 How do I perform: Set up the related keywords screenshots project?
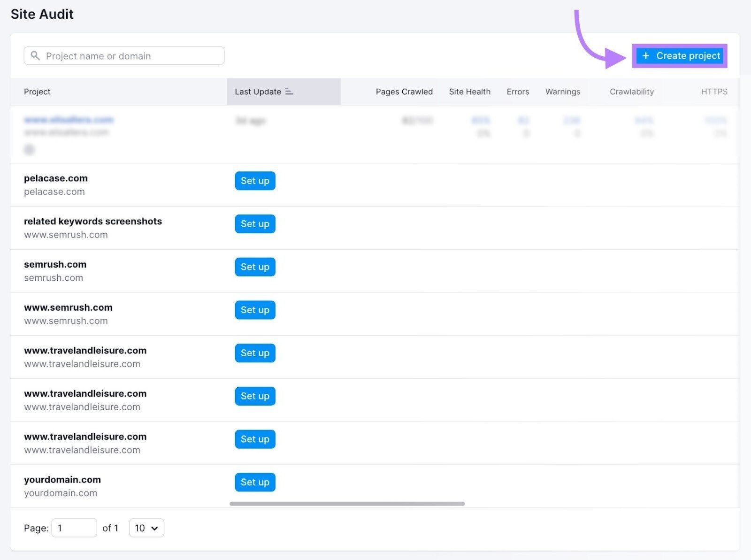coord(254,224)
